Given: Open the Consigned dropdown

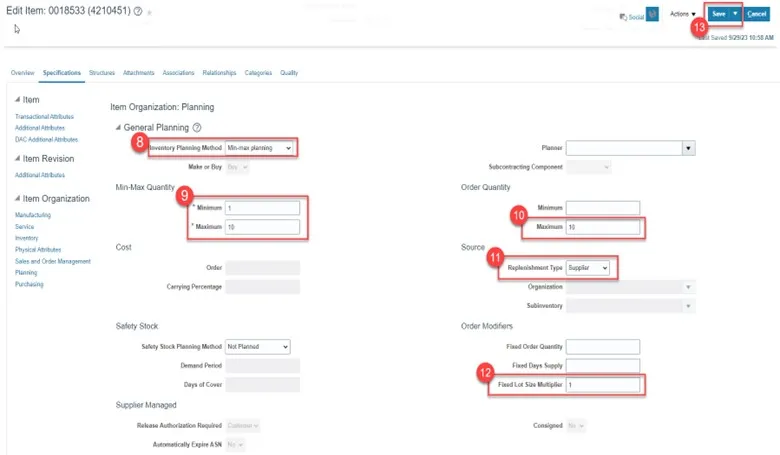Looking at the screenshot, I should (576, 426).
